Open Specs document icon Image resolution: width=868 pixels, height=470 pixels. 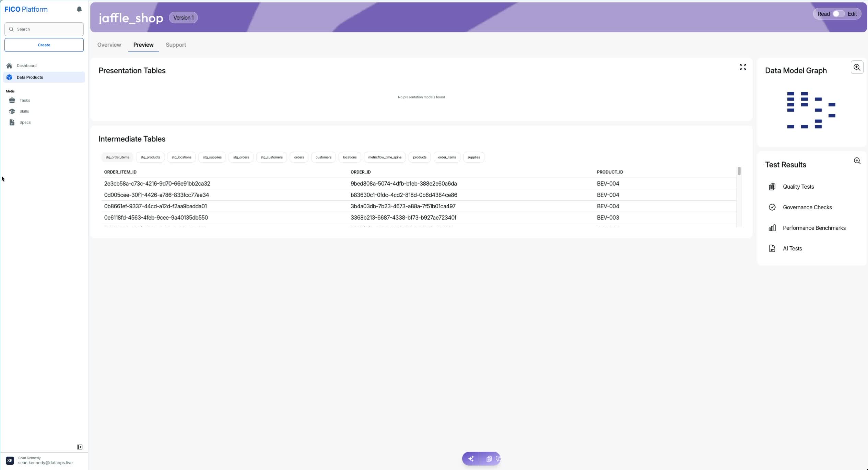pyautogui.click(x=12, y=122)
